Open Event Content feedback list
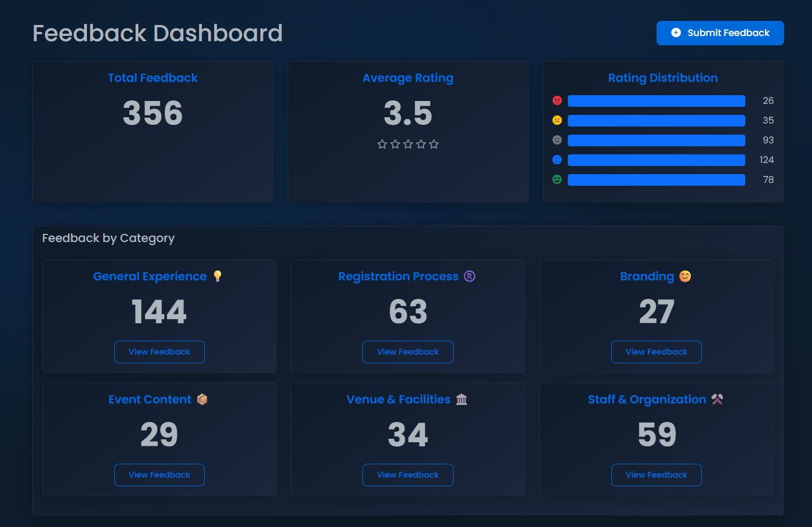 [x=159, y=475]
